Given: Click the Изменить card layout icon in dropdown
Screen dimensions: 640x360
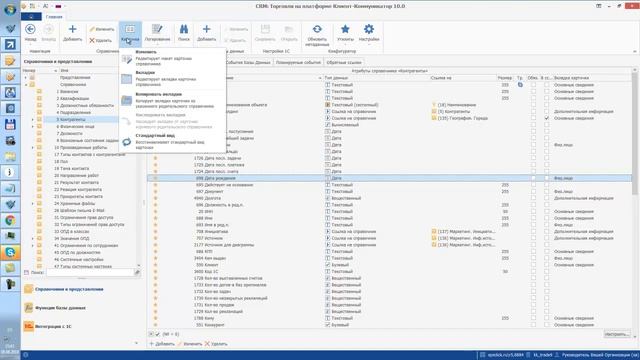Looking at the screenshot, I should (x=127, y=60).
